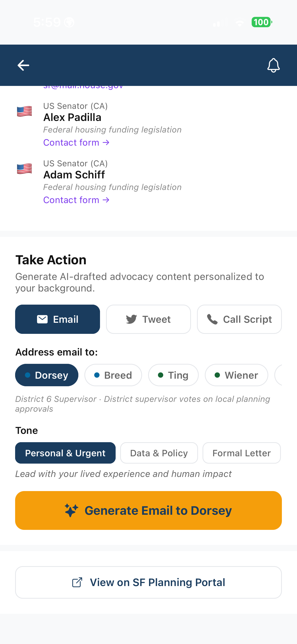Tap the phone icon in Call Script
297x644 pixels.
[x=212, y=319]
